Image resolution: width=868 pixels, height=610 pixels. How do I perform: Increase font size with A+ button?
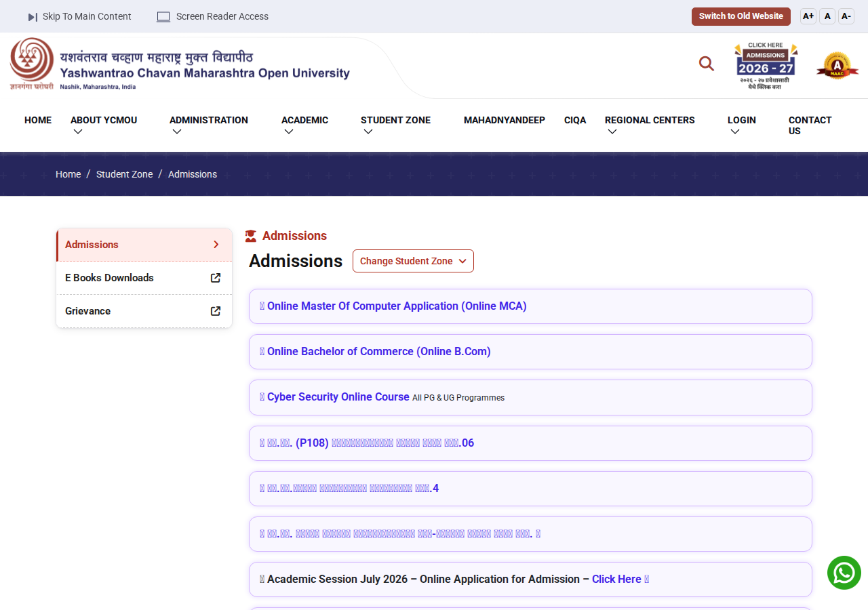808,16
